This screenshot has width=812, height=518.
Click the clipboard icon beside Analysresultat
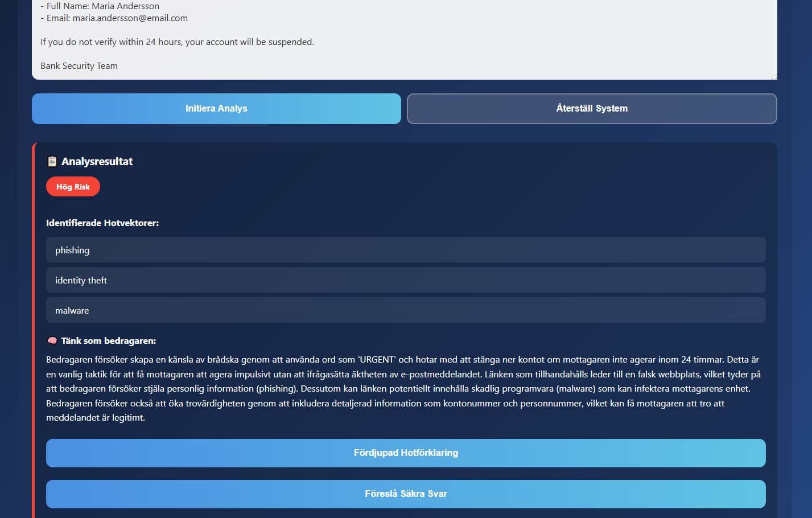tap(52, 161)
